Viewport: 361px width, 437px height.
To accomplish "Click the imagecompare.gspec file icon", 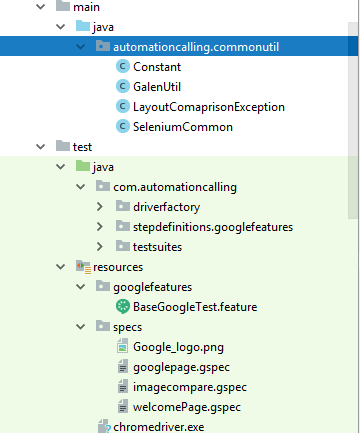I will click(x=123, y=386).
